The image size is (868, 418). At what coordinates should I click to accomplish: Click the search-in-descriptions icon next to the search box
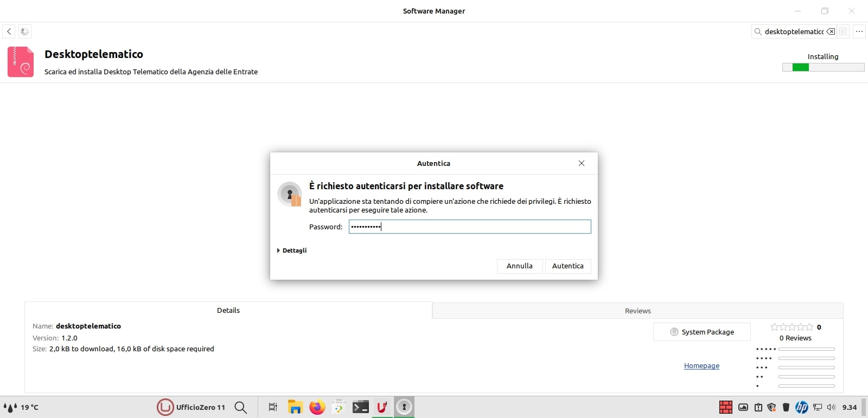[843, 31]
